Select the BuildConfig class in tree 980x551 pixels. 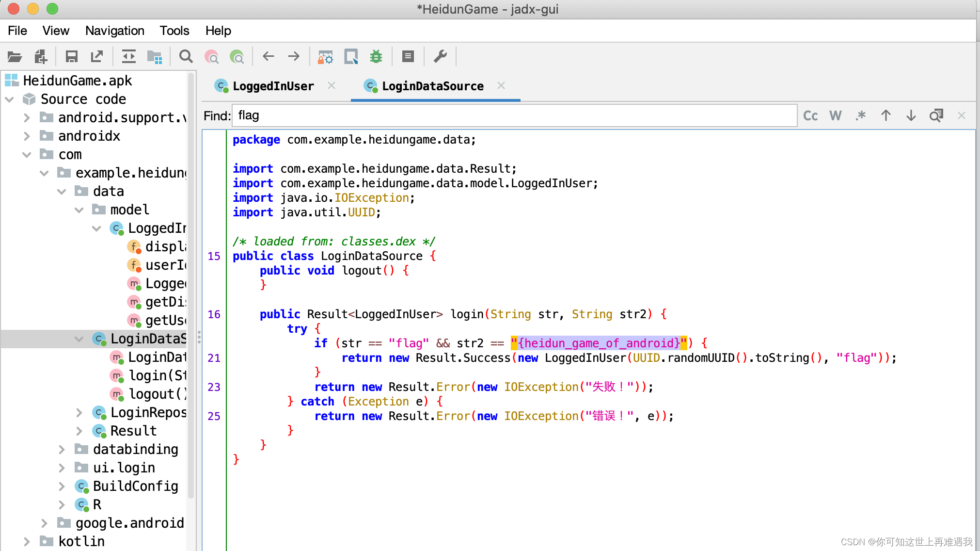(135, 486)
